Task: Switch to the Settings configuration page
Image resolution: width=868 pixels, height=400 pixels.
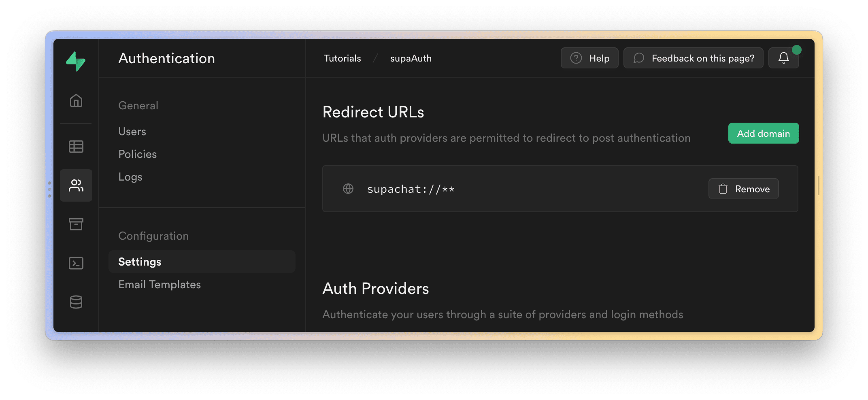Action: [139, 262]
